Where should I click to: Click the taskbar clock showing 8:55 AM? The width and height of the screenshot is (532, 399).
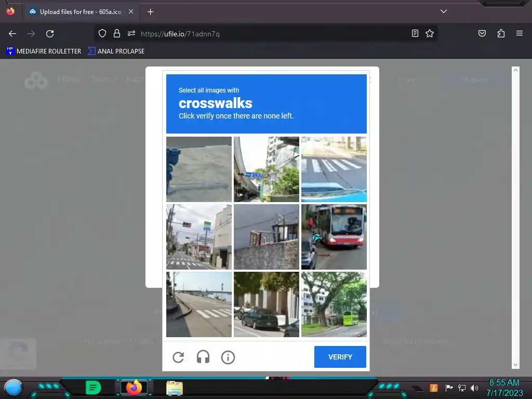pos(504,383)
